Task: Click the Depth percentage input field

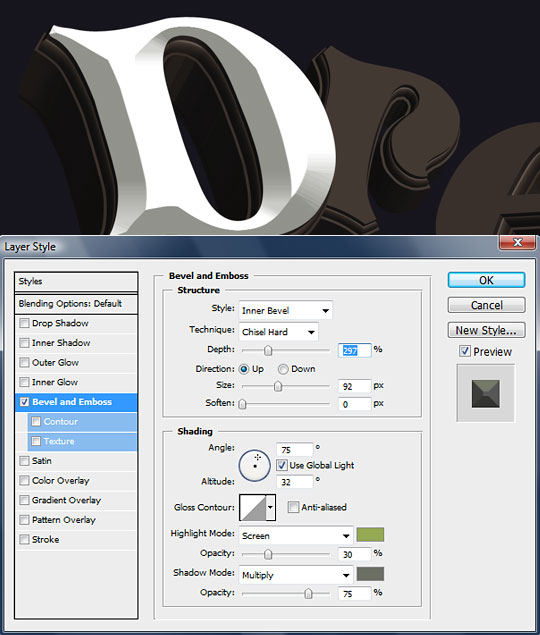Action: point(354,350)
